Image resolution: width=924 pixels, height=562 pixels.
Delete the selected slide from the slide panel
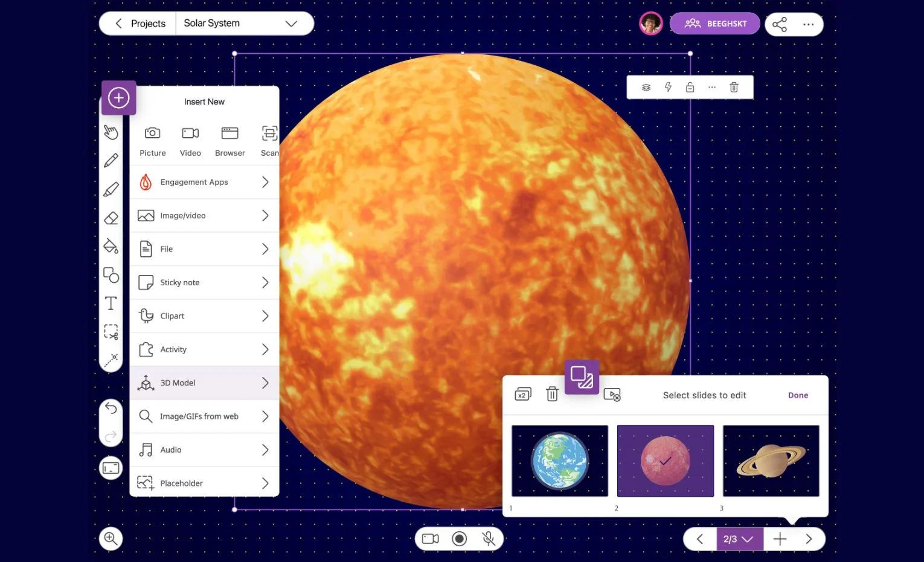[x=552, y=394]
